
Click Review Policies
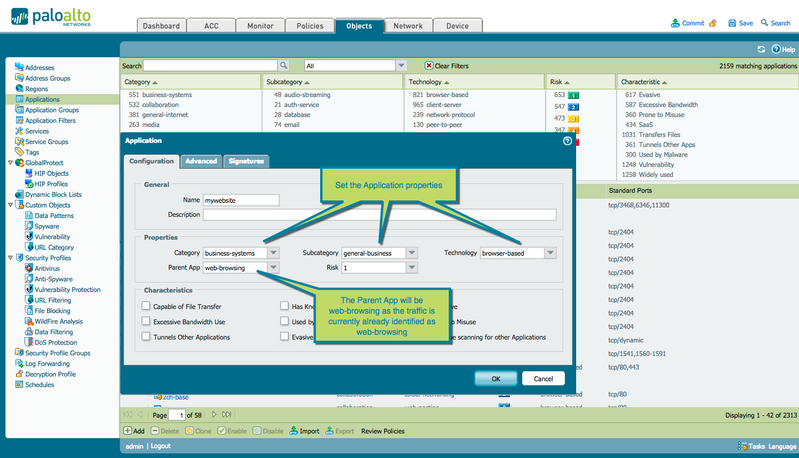383,431
